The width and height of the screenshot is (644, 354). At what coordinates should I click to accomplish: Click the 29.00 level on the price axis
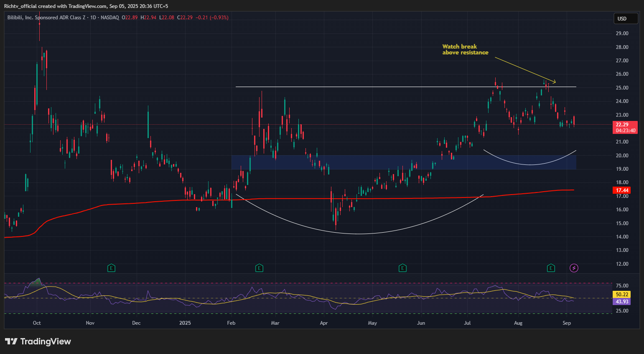622,33
